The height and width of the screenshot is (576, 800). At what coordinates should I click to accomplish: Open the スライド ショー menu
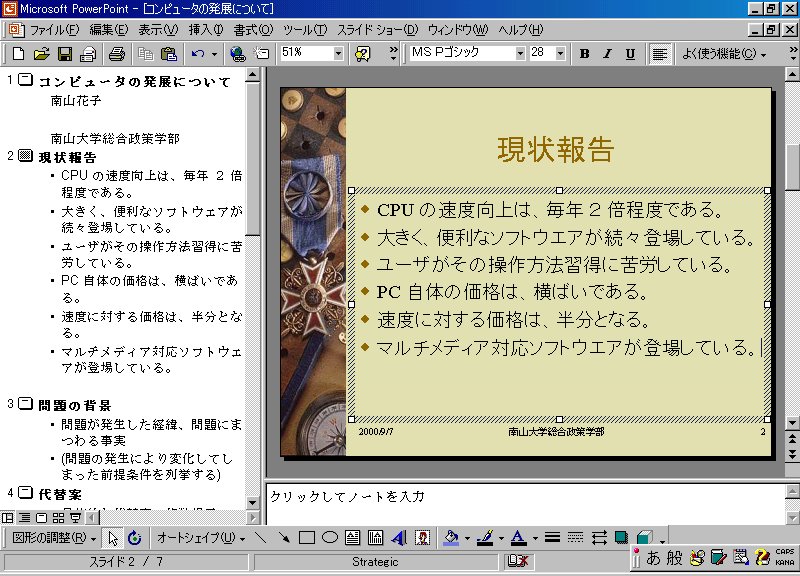[x=378, y=30]
